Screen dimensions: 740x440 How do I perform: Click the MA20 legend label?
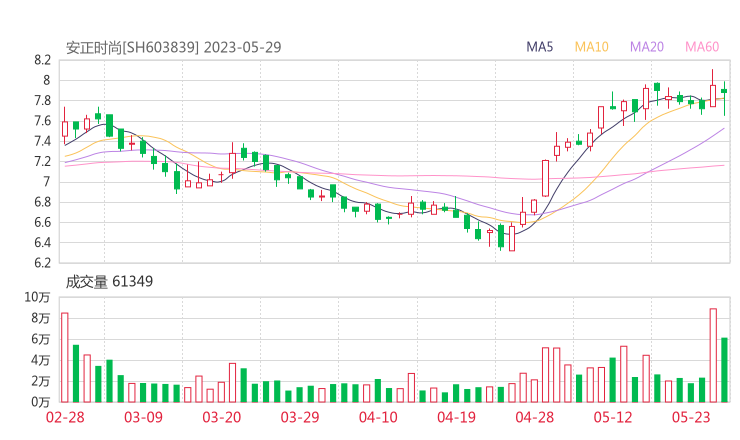pyautogui.click(x=647, y=47)
